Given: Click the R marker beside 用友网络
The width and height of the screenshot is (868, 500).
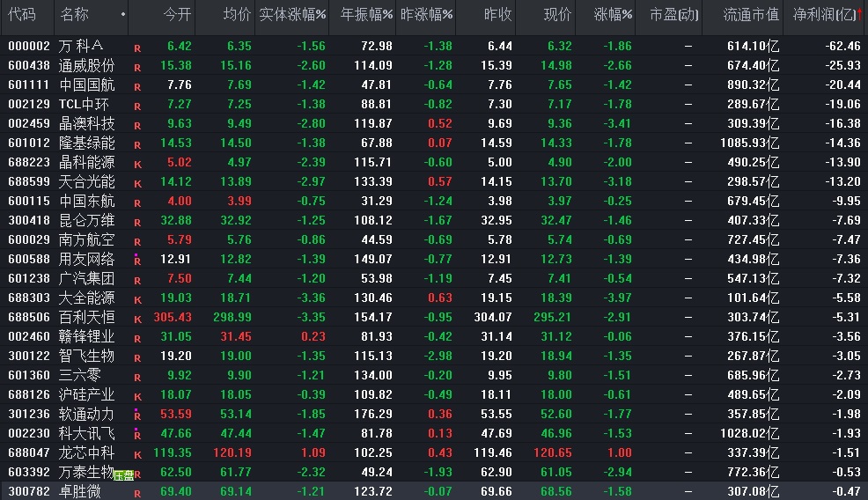Looking at the screenshot, I should 137,261.
